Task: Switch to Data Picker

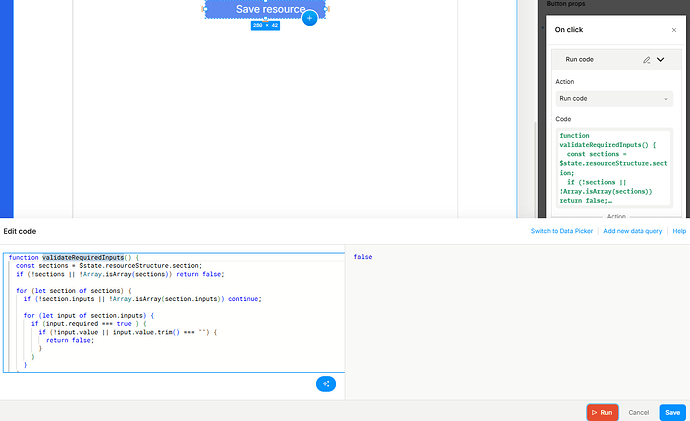Action: click(562, 231)
